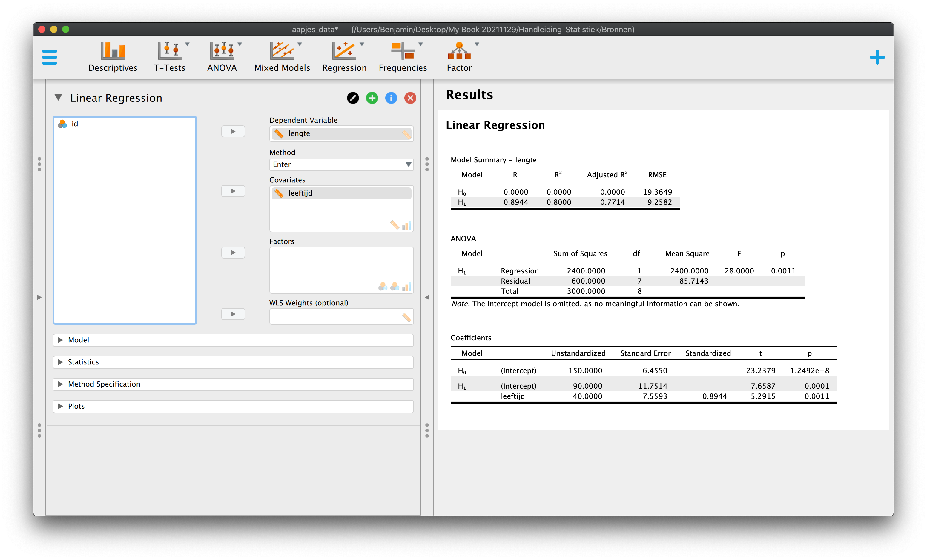Click the upper drag handle dots on results divider
927x560 pixels.
427,164
